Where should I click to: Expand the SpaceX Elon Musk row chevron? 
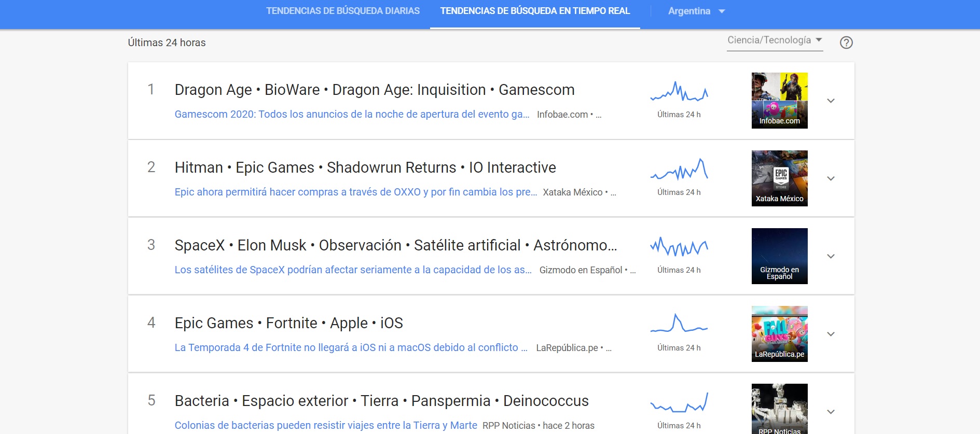(x=831, y=256)
